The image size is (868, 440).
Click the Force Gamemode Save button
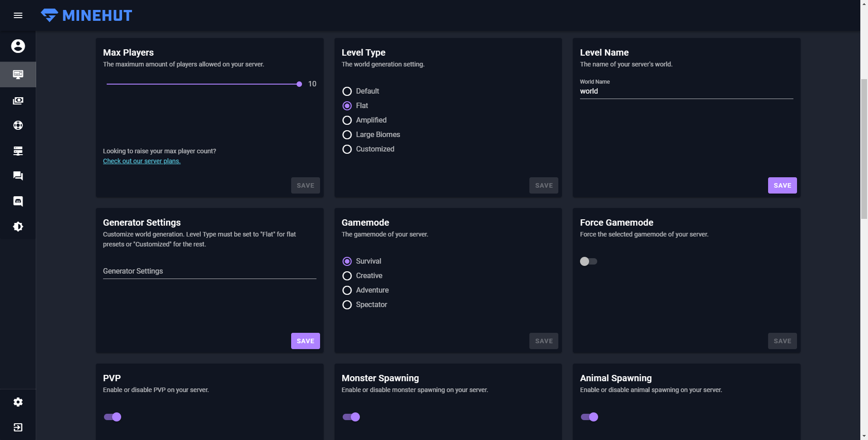[x=783, y=341]
